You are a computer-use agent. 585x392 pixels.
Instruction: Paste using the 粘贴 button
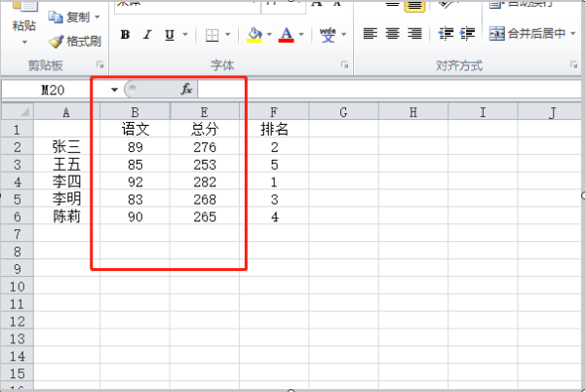[x=23, y=17]
